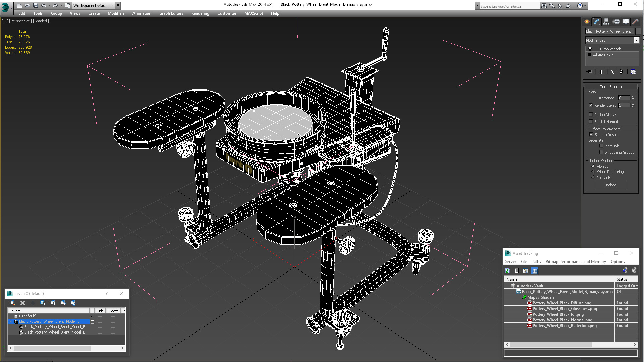Open the Display command panel tab
Viewport: 644px width, 362px height.
tap(626, 22)
